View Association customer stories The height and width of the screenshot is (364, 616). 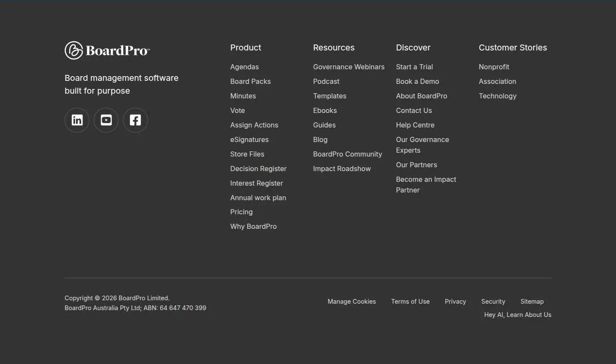pos(498,81)
